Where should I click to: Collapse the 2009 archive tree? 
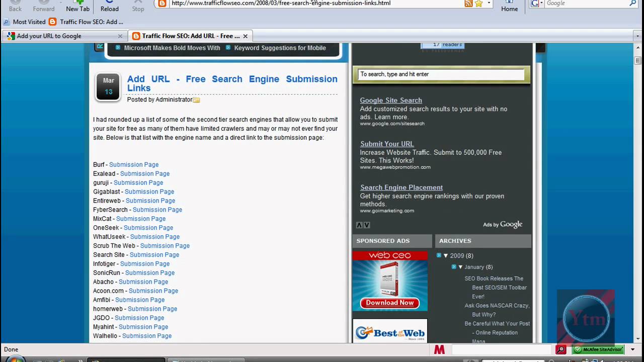(x=446, y=255)
